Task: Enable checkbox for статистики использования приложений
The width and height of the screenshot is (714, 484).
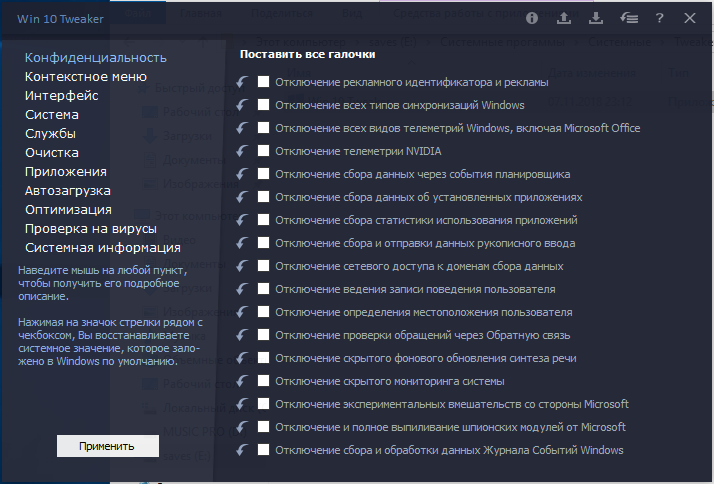Action: tap(263, 219)
